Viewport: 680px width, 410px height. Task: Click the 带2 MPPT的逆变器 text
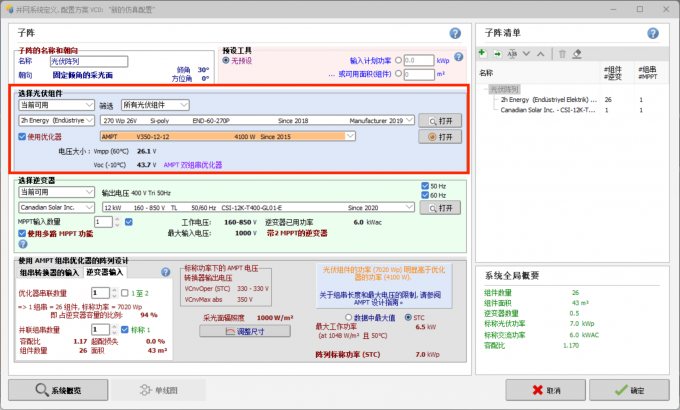297,233
